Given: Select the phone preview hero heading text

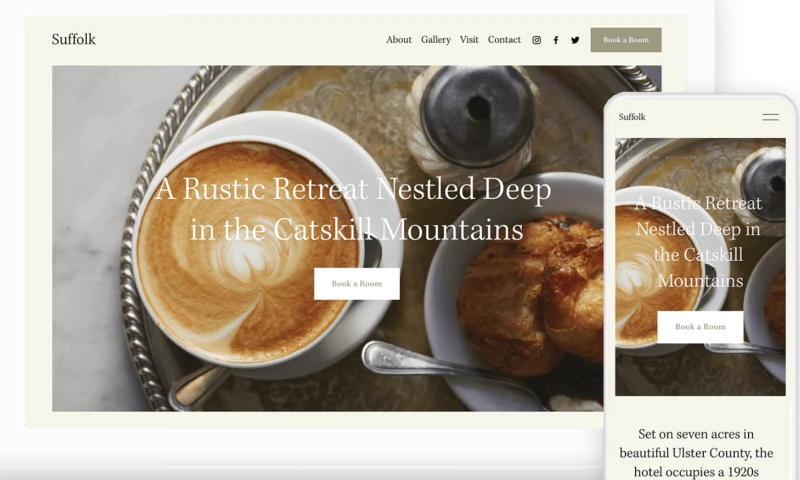Looking at the screenshot, I should coord(698,242).
